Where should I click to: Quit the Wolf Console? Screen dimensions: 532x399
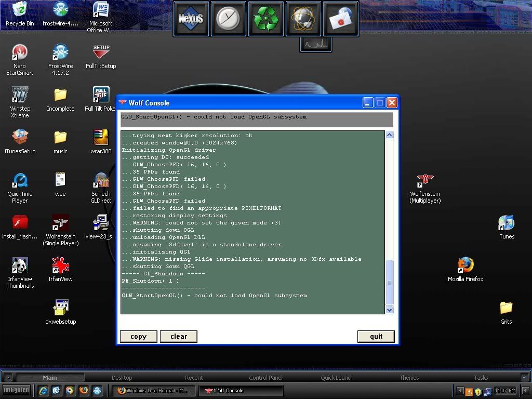coord(376,337)
